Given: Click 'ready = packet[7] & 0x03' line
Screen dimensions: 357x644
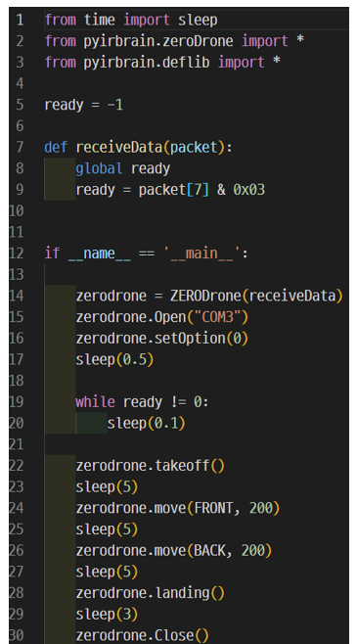Looking at the screenshot, I should tap(170, 190).
